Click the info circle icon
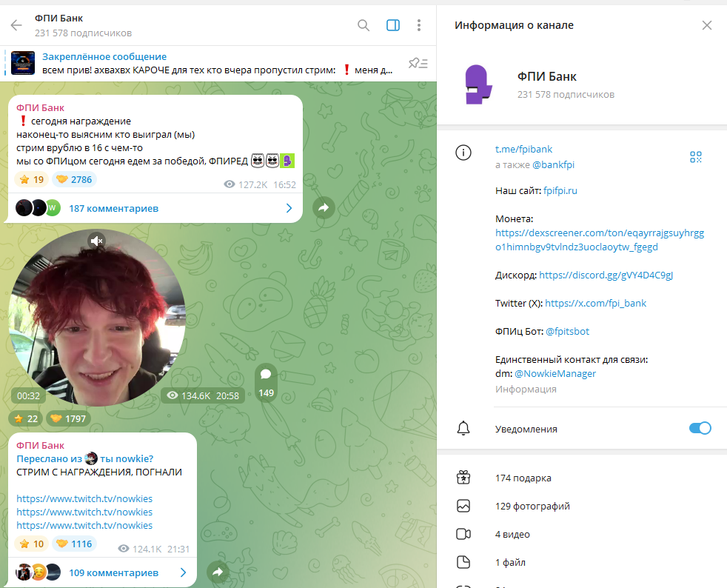The width and height of the screenshot is (727, 588). click(x=463, y=152)
